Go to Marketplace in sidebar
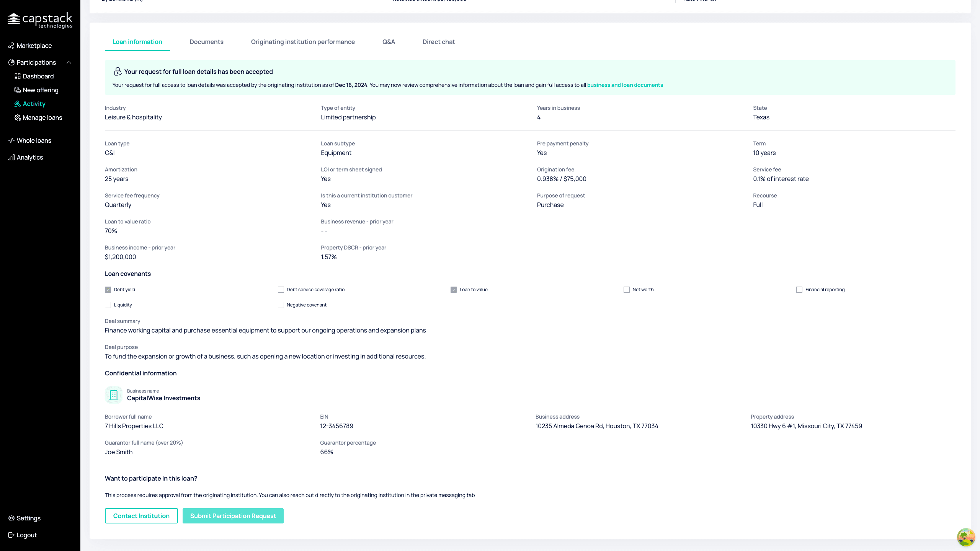 click(34, 46)
